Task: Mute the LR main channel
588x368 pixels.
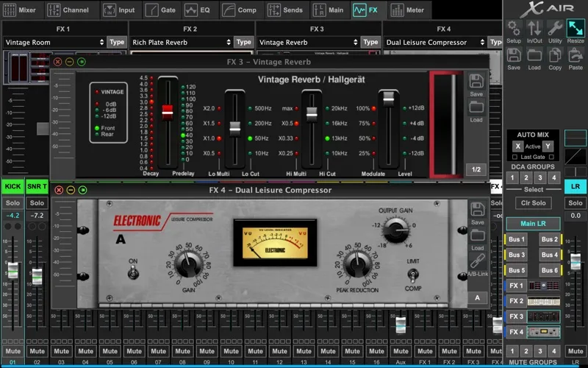Action: tap(576, 352)
